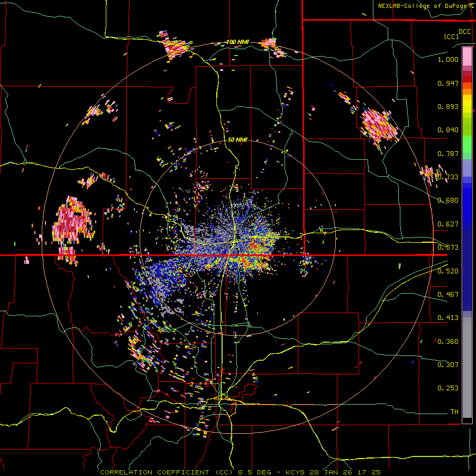Select the 0.573 scale value

point(448,248)
